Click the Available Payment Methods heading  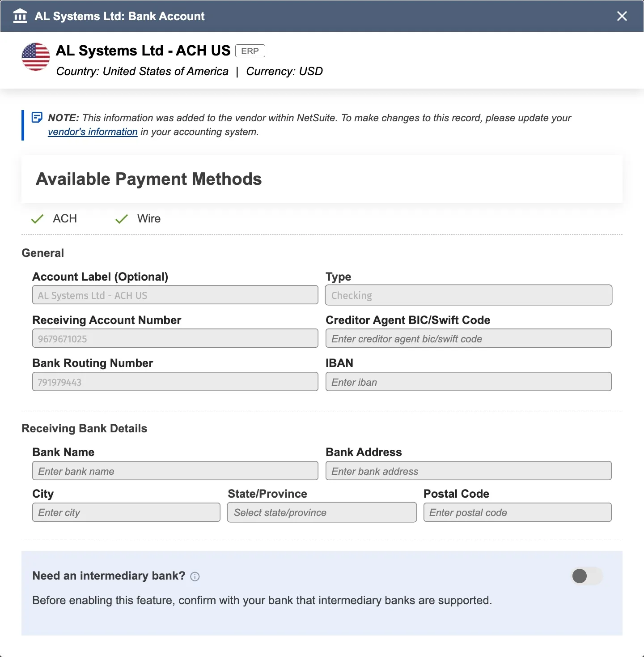point(149,179)
